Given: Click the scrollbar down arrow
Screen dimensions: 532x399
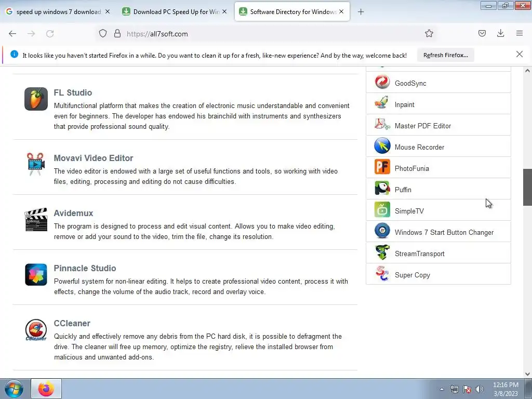Looking at the screenshot, I should [527, 374].
